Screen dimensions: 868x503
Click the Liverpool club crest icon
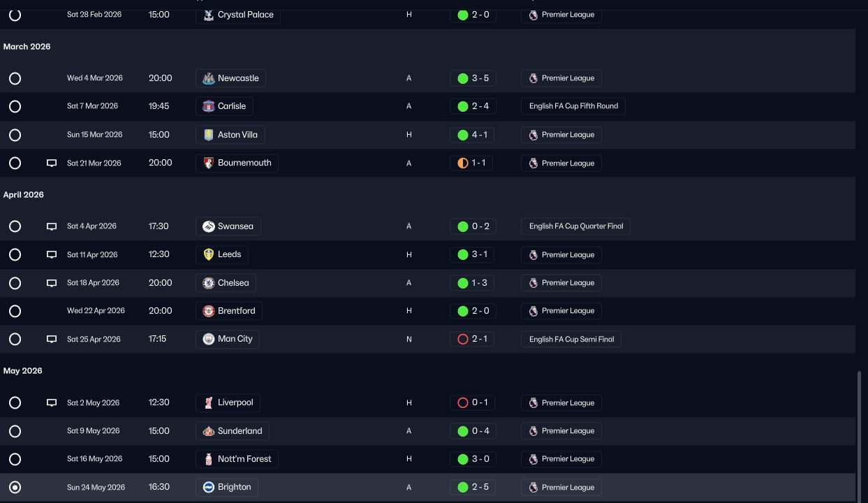pos(208,403)
